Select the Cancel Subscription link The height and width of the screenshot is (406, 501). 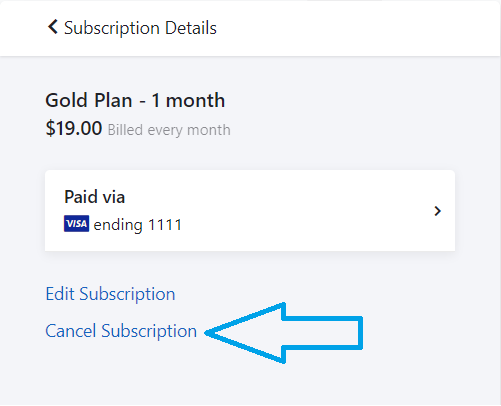[x=121, y=331]
